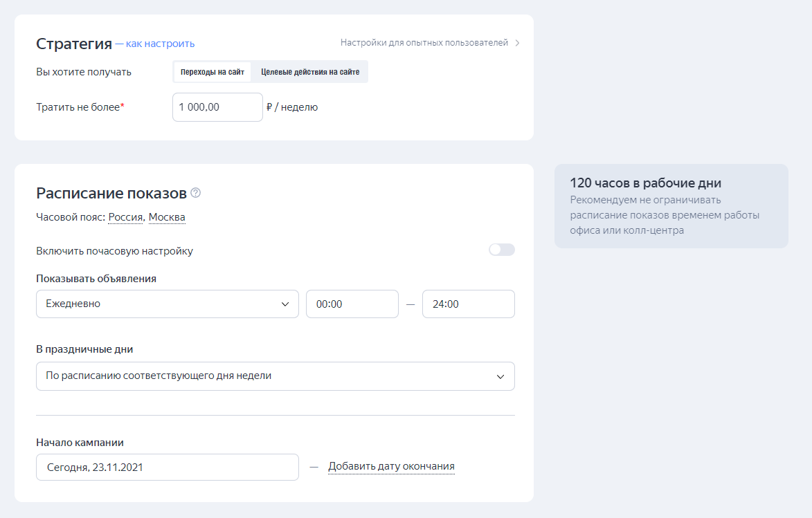
Task: Click the «В праздничные дни» label
Action: point(84,349)
